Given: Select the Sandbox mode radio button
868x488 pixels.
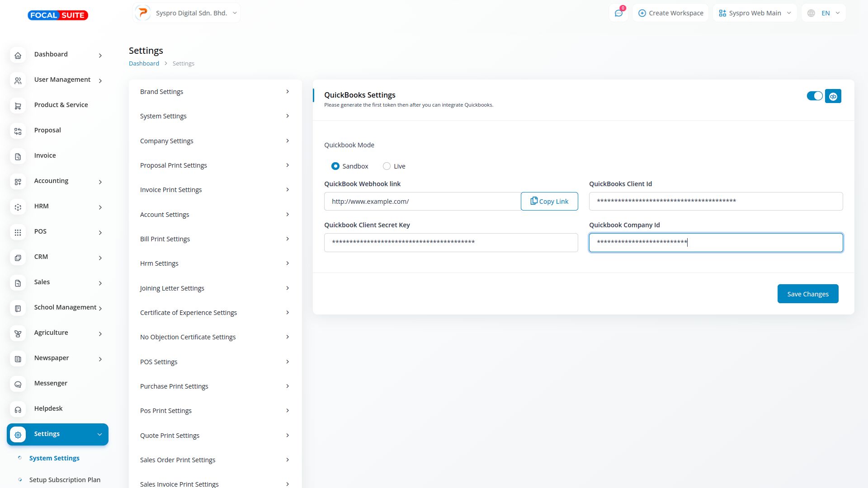Looking at the screenshot, I should [335, 166].
